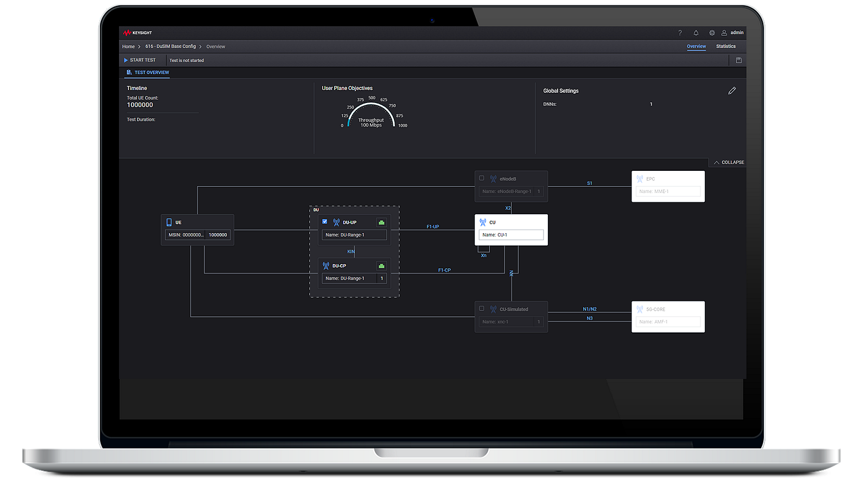
Task: Click the DNNs value 1
Action: point(651,104)
